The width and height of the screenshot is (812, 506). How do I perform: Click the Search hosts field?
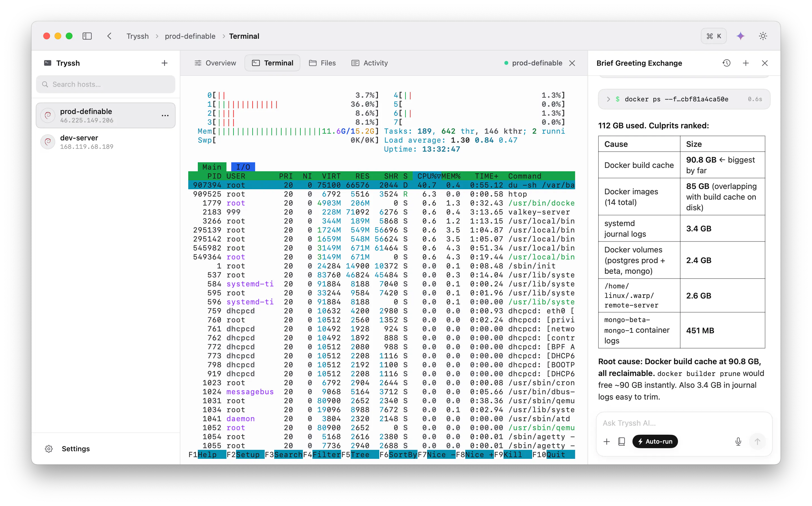point(105,84)
